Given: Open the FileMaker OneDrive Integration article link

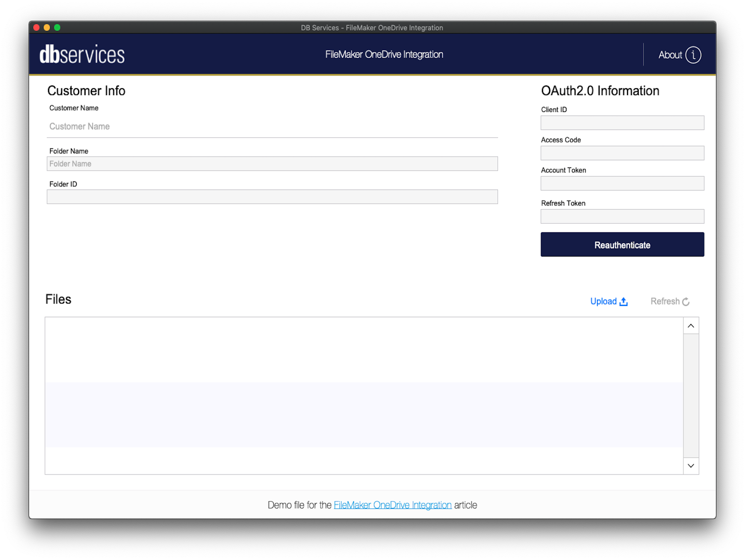Looking at the screenshot, I should point(392,505).
